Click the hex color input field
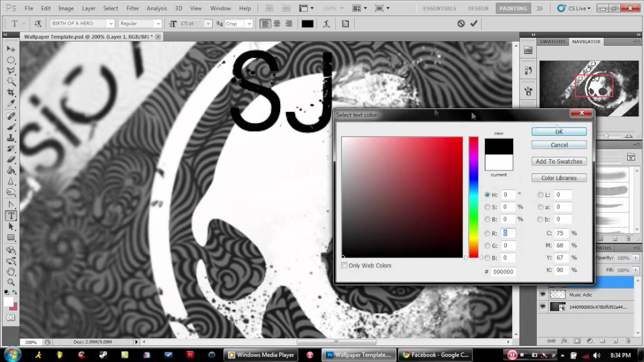Screen dimensions: 644x362 coord(503,271)
